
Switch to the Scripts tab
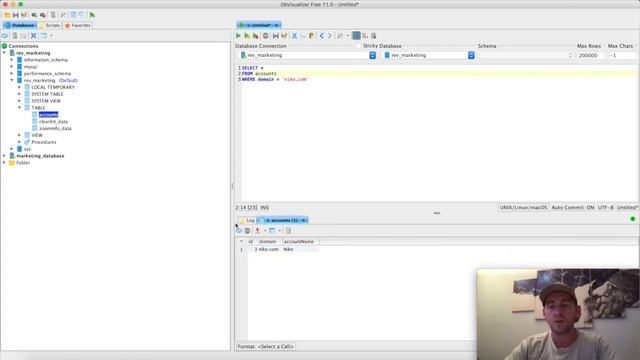click(50, 25)
